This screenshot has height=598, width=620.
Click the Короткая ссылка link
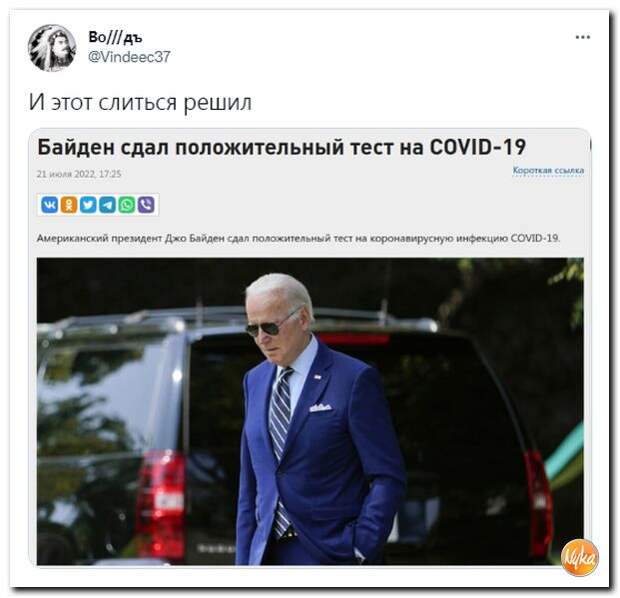pos(548,170)
